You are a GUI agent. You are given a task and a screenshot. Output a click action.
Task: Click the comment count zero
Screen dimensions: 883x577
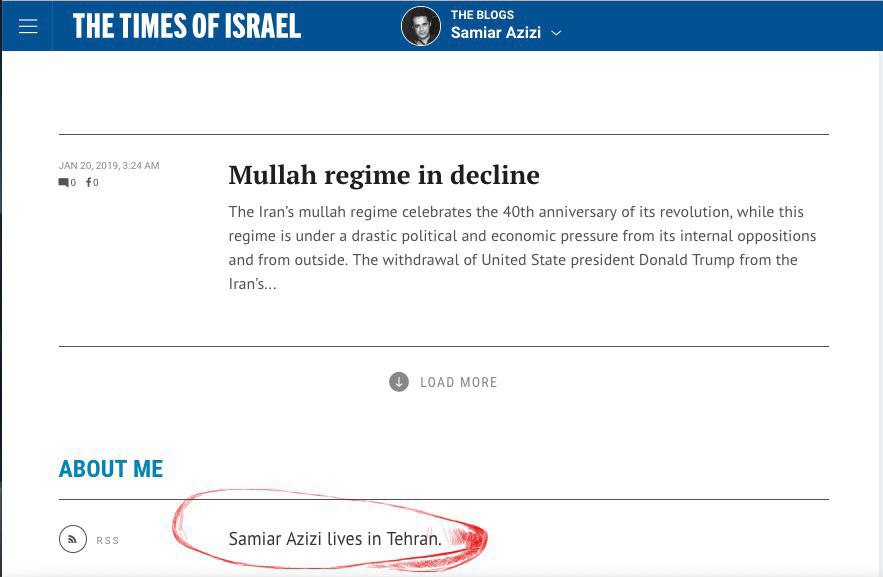point(73,183)
